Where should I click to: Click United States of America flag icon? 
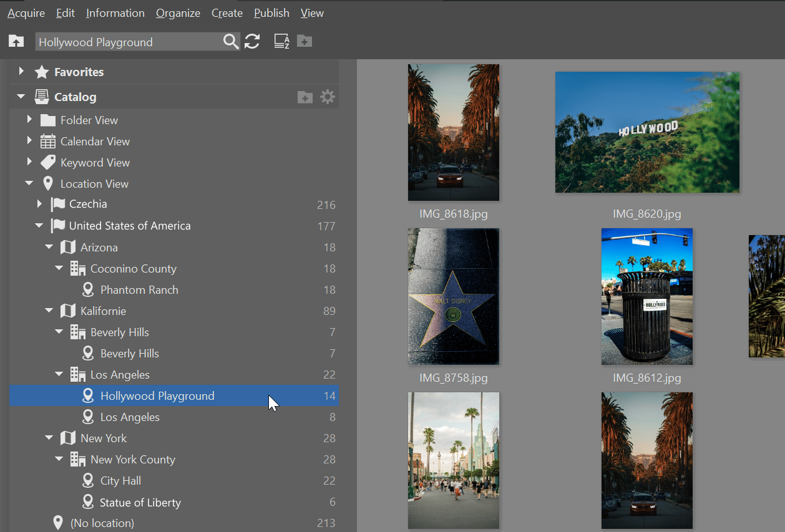coord(58,226)
